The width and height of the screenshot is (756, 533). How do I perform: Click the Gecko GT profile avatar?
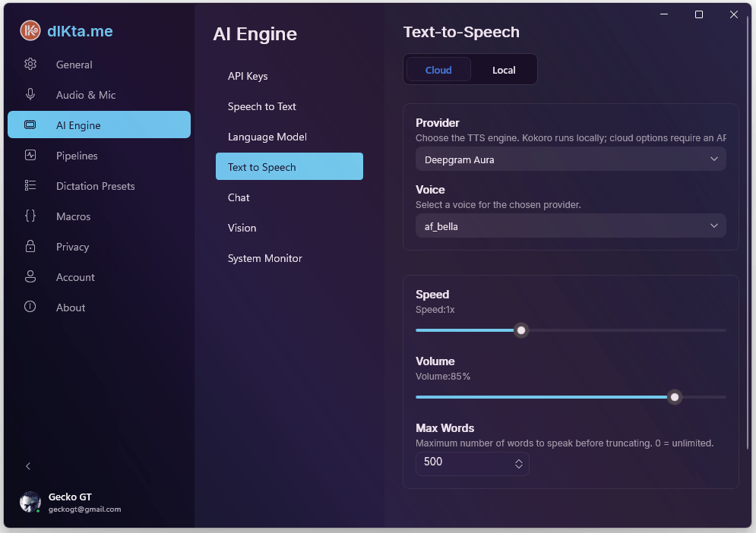(x=30, y=502)
